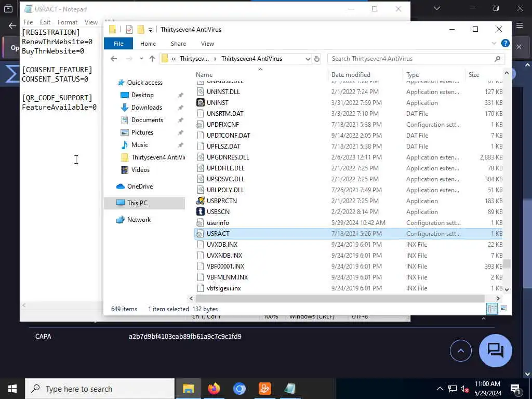This screenshot has width=532, height=399.
Task: Refresh the Thirtyseven4 AntiVirus folder view
Action: [x=317, y=59]
